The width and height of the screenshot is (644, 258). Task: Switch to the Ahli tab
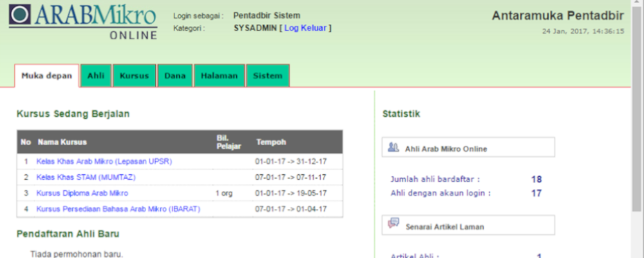tap(96, 76)
